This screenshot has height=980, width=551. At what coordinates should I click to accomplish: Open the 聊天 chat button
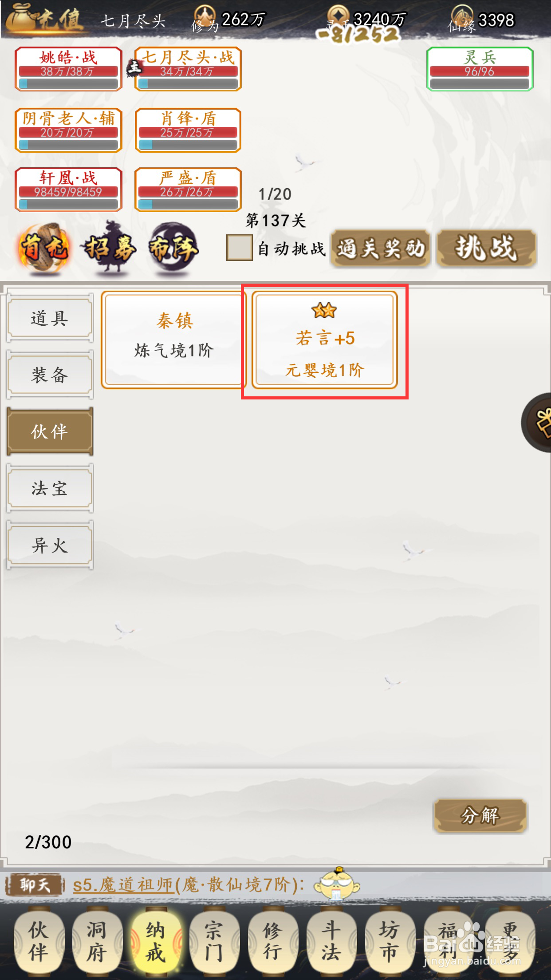(x=35, y=885)
